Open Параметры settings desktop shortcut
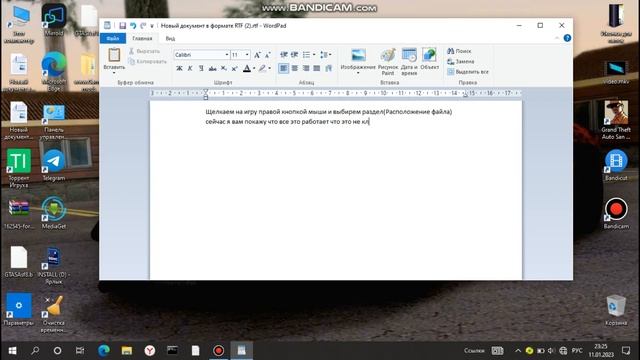Viewport: 640px width, 360px height. tap(18, 309)
